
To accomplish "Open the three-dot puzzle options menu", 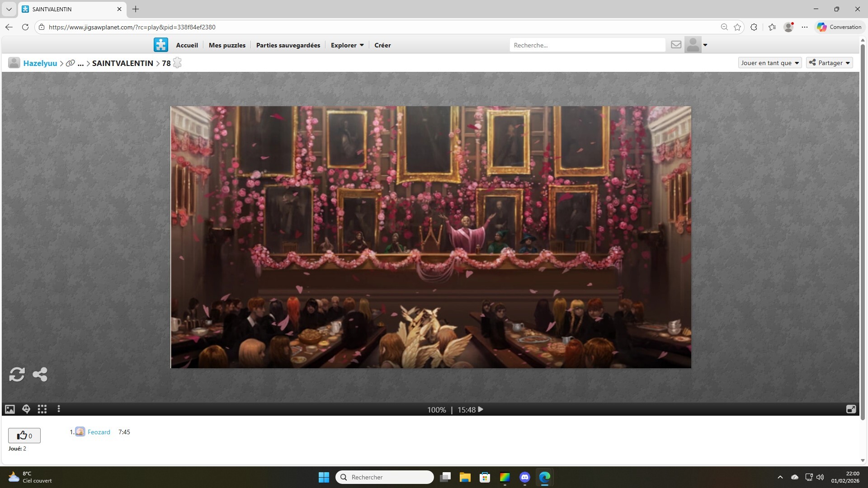I will coord(59,409).
